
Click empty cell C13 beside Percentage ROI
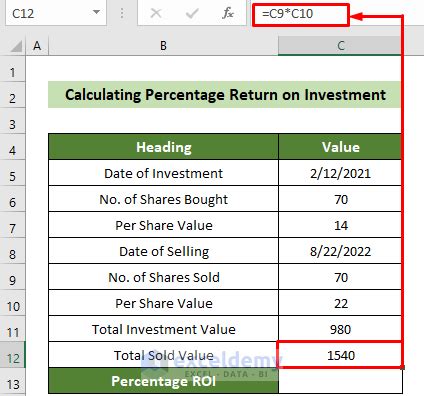(340, 381)
